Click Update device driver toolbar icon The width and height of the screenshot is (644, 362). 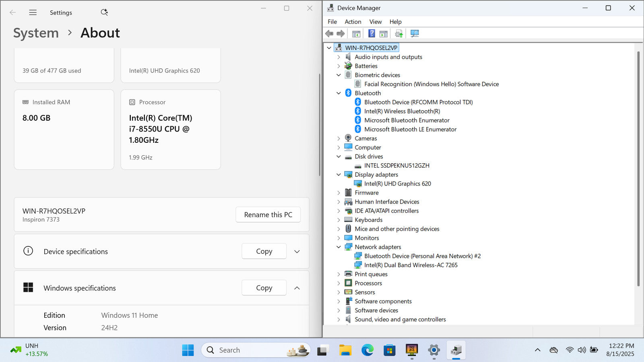click(399, 33)
